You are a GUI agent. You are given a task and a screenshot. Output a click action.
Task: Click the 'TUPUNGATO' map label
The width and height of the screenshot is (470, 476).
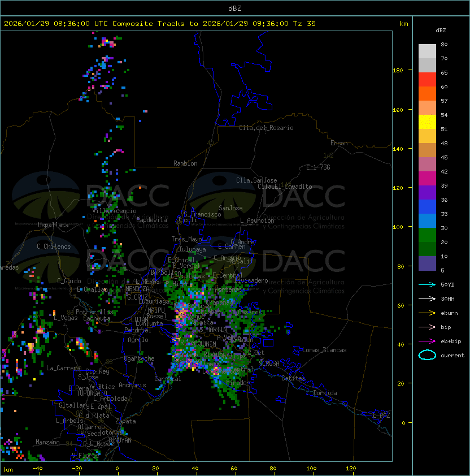click(x=92, y=393)
